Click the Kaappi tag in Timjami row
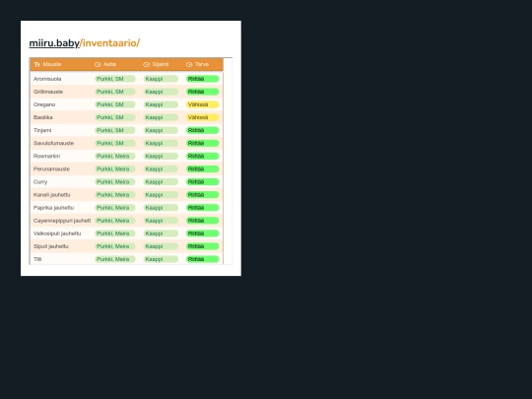Screen dimensions: 532x399 point(161,131)
